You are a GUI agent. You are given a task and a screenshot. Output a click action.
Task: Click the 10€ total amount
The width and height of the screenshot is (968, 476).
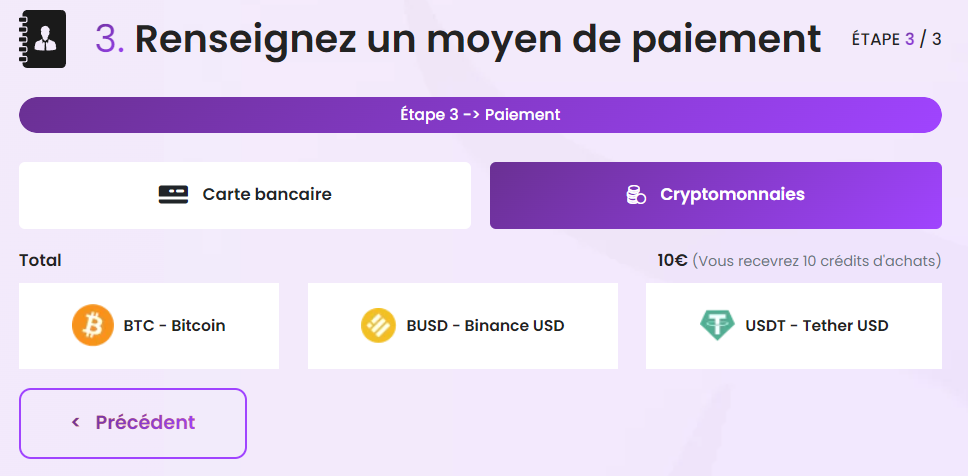click(x=672, y=261)
